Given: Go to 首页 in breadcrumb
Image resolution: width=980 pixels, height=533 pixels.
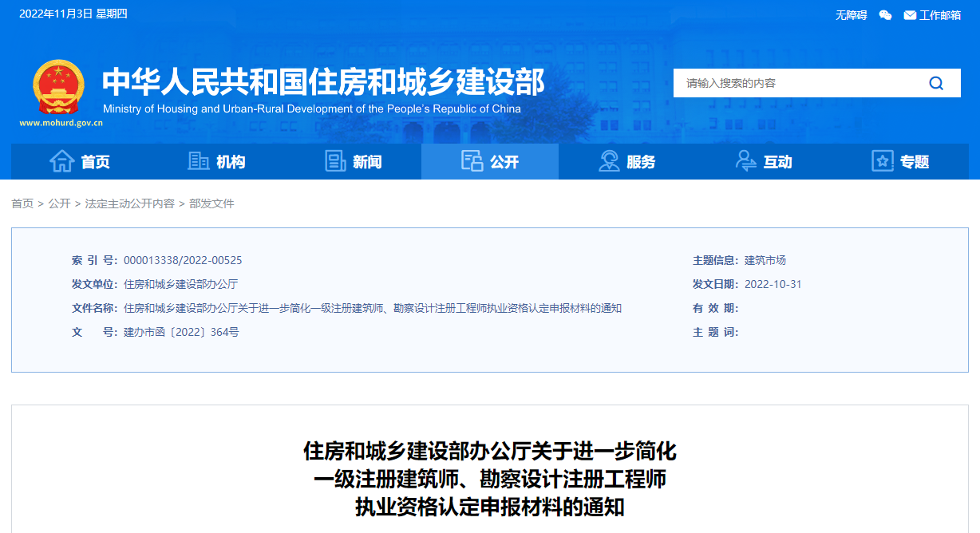Looking at the screenshot, I should (x=22, y=203).
